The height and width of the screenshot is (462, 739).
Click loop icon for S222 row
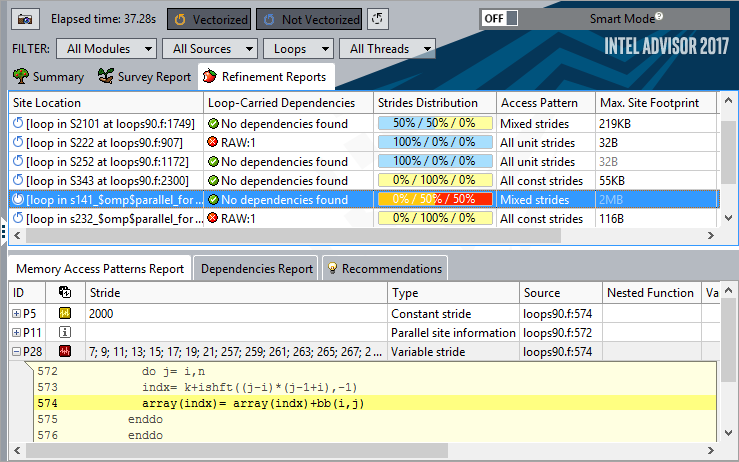(x=18, y=142)
